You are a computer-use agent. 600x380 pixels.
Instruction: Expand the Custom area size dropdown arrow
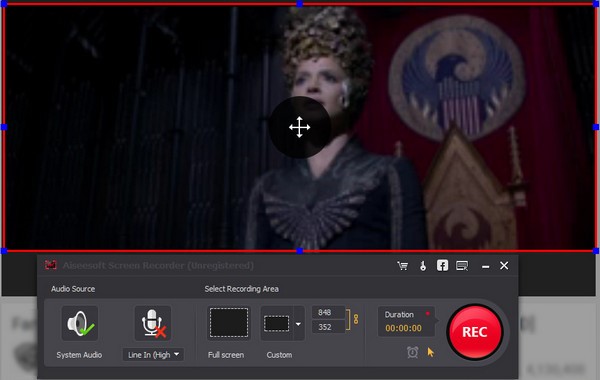[x=298, y=324]
